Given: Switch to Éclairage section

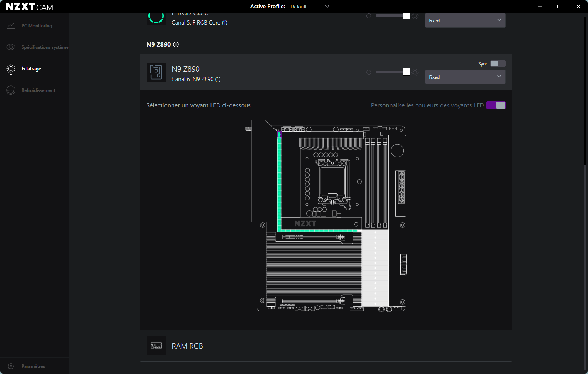Looking at the screenshot, I should (x=31, y=69).
